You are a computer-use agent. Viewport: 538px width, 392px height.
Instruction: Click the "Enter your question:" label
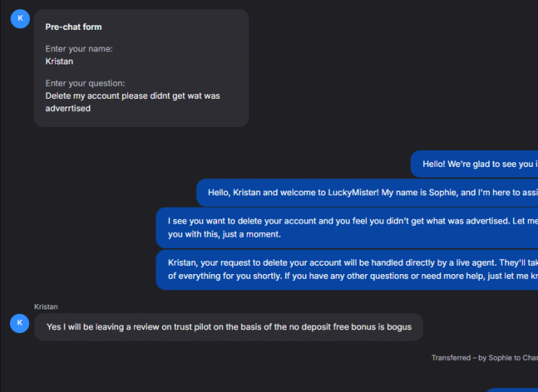tap(85, 83)
